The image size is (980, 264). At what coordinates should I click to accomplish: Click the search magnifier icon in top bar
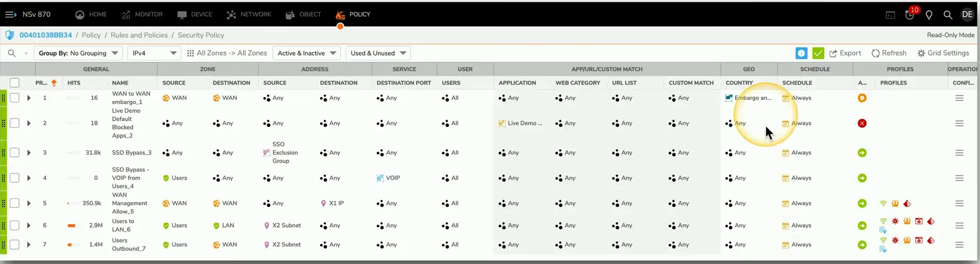pyautogui.click(x=948, y=15)
